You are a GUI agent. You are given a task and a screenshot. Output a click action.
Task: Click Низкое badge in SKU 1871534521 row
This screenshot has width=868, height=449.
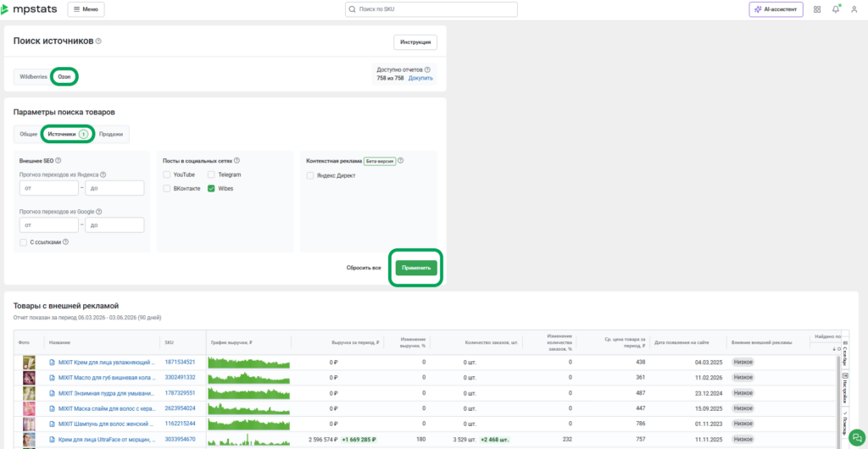coord(743,363)
